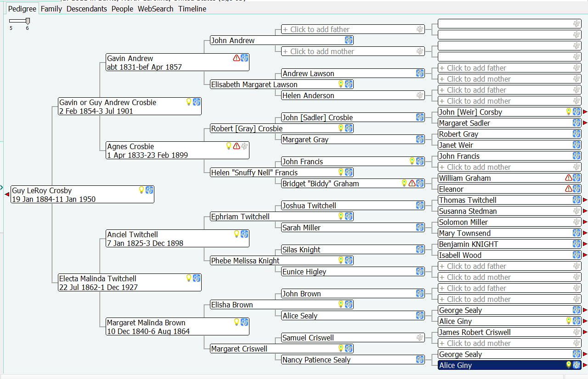Screen dimensions: 588x379
Task: Open lightbulb hint on Phebe Melissa Knight
Action: [x=341, y=260]
